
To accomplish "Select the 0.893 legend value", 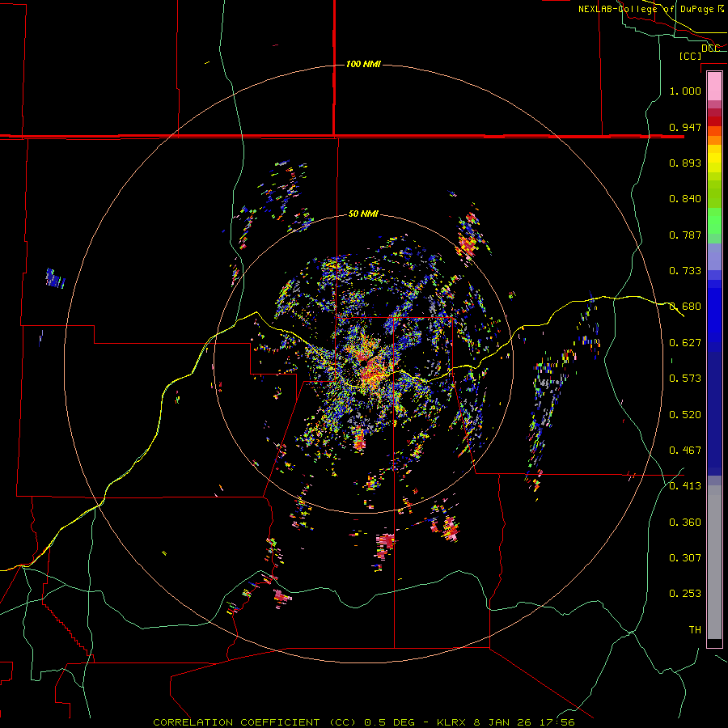I will [685, 163].
